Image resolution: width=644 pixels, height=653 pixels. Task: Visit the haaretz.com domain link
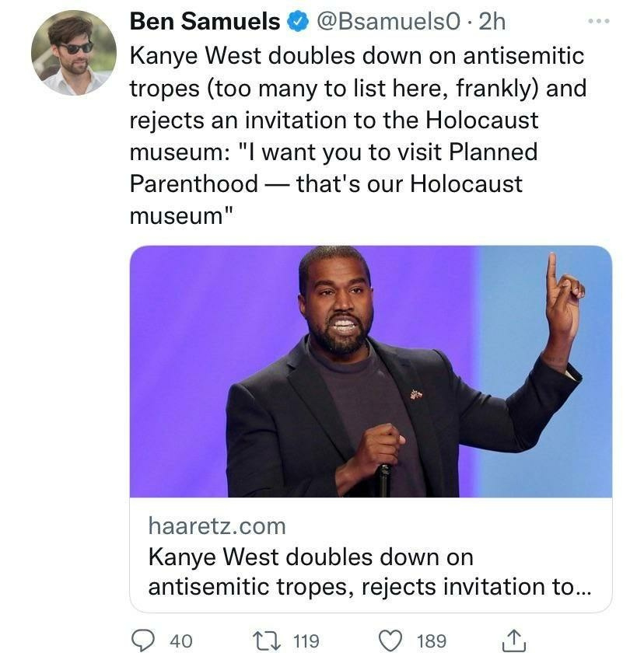pos(217,526)
